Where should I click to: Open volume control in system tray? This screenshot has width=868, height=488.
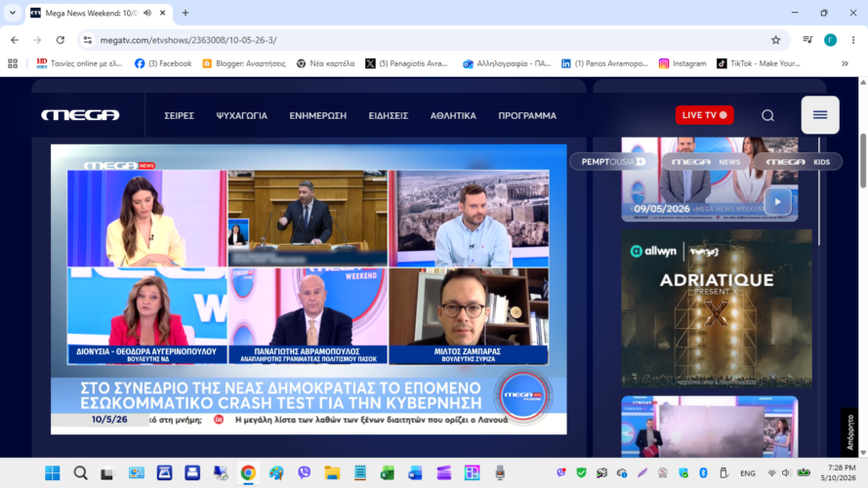786,473
